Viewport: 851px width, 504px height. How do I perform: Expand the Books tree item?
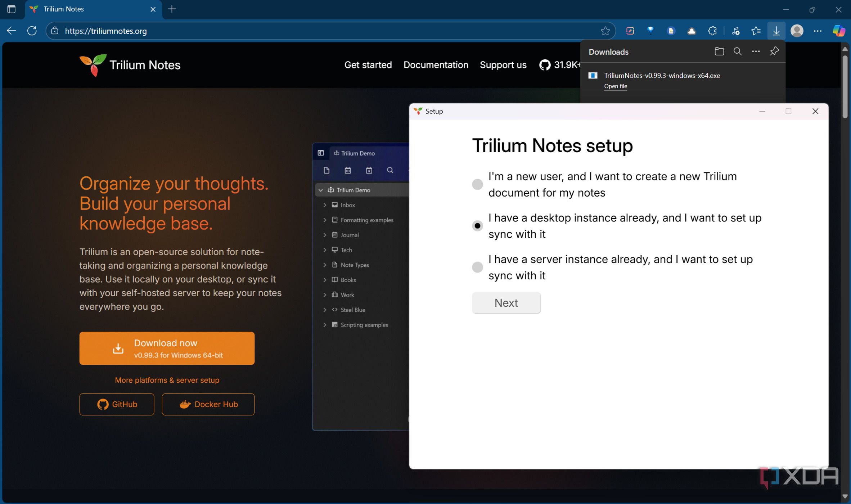[325, 280]
